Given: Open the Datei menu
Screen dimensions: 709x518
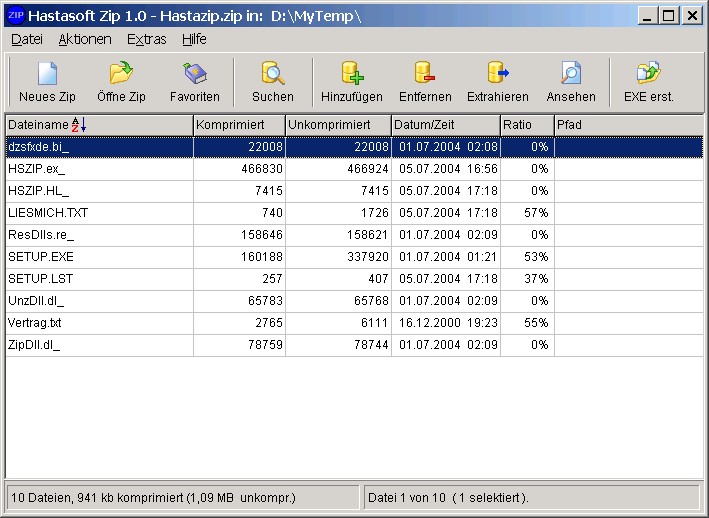Looking at the screenshot, I should tap(27, 39).
